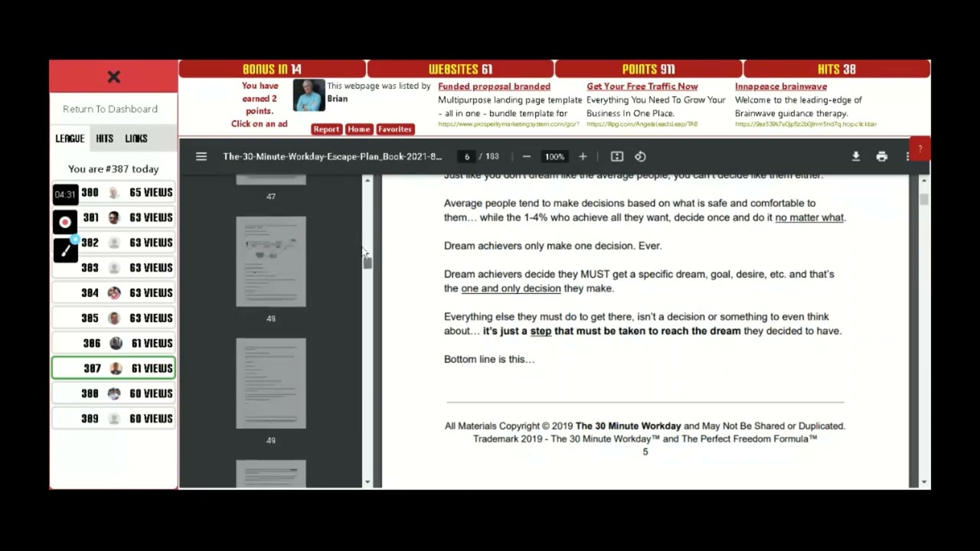Select page 49 thumbnail
980x551 pixels.
[271, 383]
